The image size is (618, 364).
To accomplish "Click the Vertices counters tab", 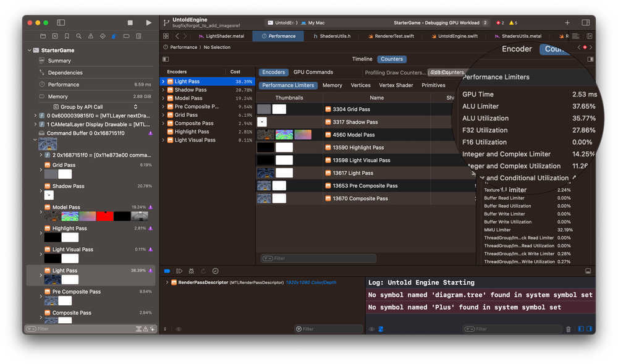I will tap(360, 85).
